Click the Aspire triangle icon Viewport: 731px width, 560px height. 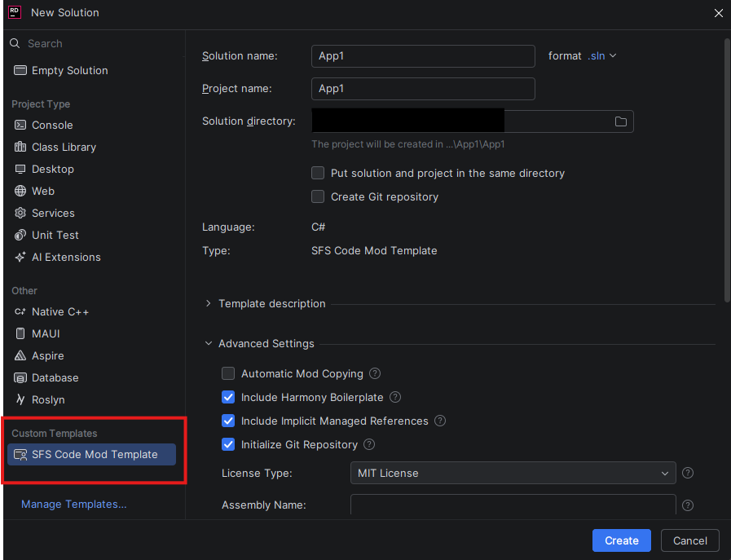point(20,355)
